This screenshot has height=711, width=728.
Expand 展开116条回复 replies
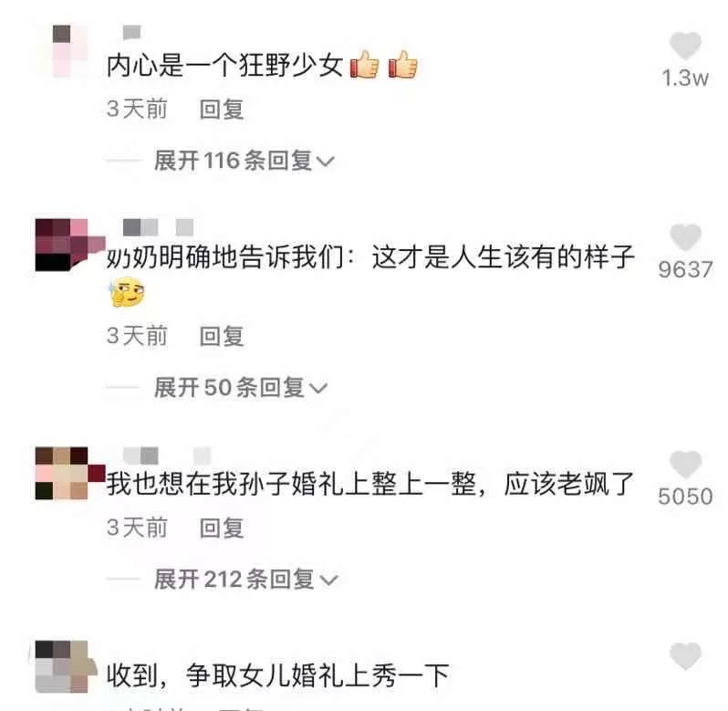pyautogui.click(x=244, y=161)
